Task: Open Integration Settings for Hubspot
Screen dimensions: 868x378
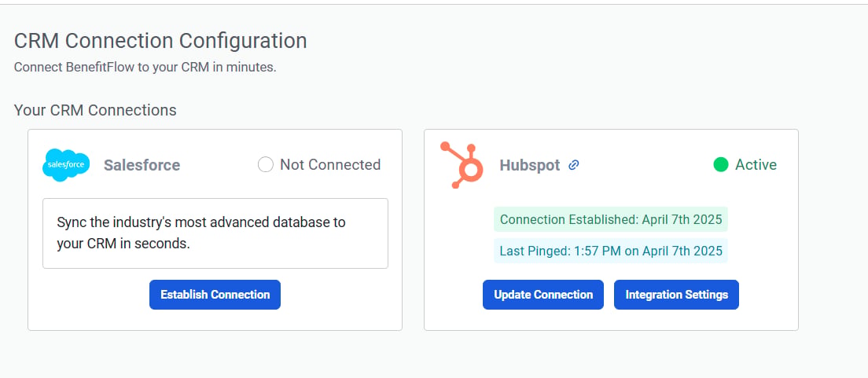Action: (x=676, y=295)
